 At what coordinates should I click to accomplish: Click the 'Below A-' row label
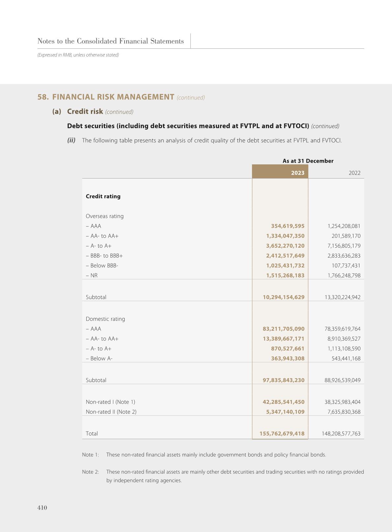coord(99,358)
